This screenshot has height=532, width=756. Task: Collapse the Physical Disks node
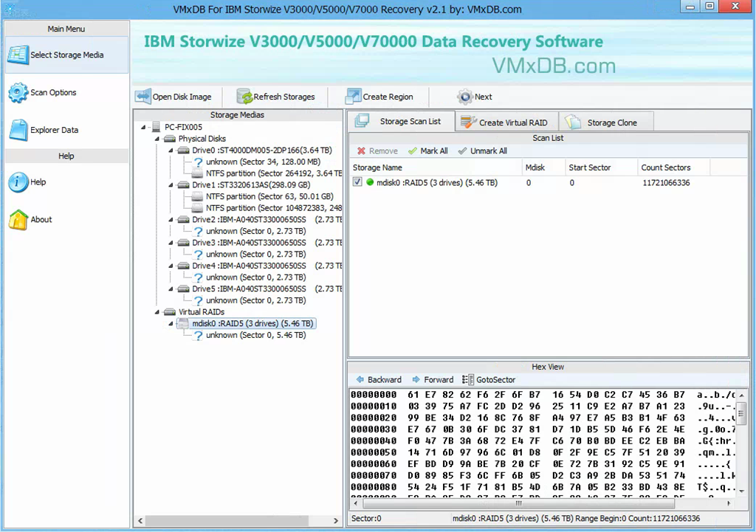157,139
